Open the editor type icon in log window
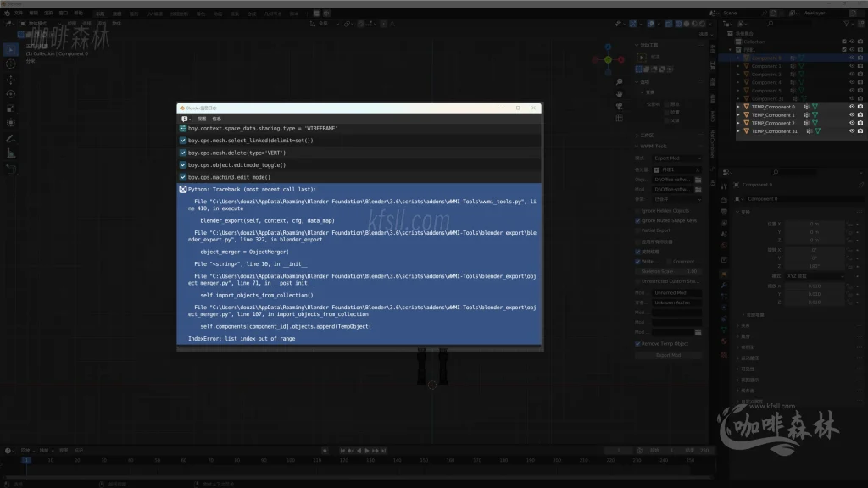Viewport: 868px width, 488px height. pyautogui.click(x=186, y=119)
